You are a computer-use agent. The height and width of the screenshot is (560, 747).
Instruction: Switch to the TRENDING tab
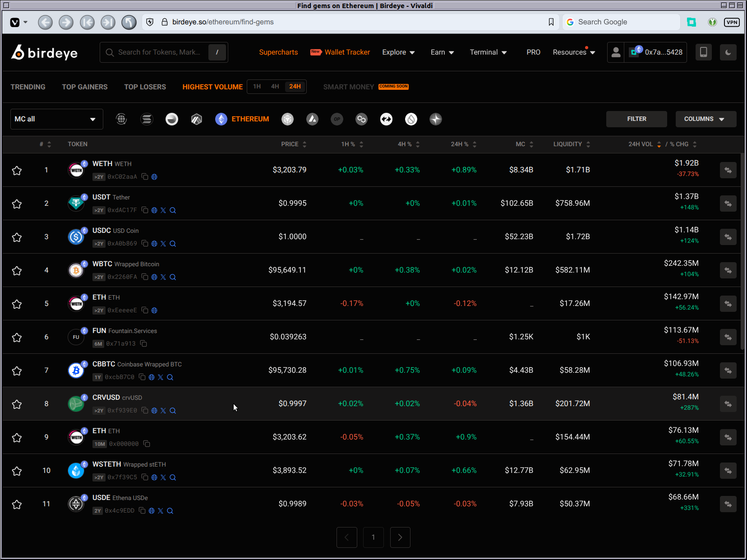tap(28, 87)
